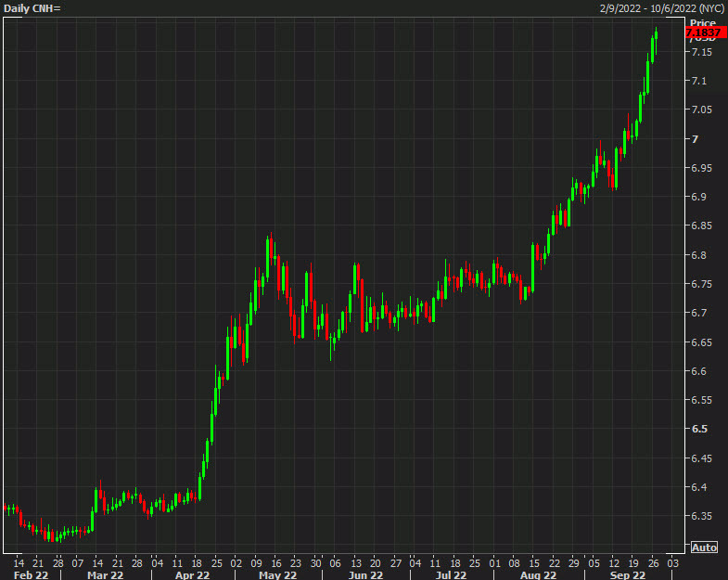Click the 15 date tick above Aug 22
Image resolution: width=728 pixels, height=580 pixels.
[x=534, y=563]
